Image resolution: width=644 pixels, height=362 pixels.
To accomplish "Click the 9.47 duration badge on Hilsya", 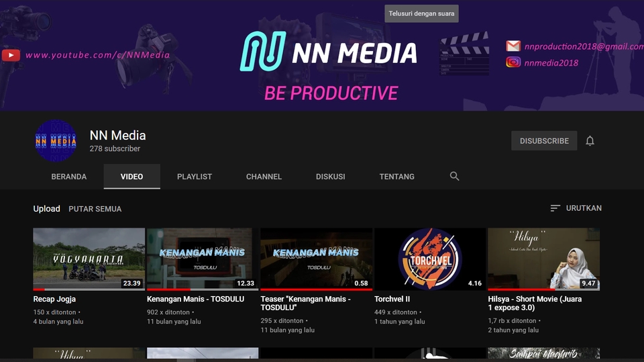I will coord(588,283).
